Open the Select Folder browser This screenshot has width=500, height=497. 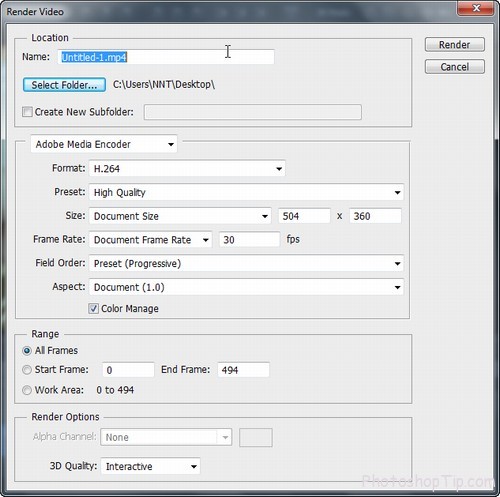point(64,85)
